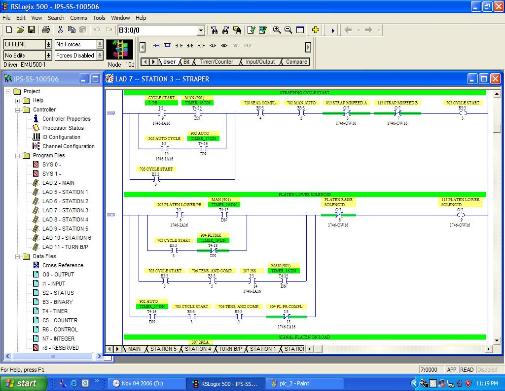This screenshot has height=391, width=505.
Task: Open a project with the folder icon
Action: [20, 30]
